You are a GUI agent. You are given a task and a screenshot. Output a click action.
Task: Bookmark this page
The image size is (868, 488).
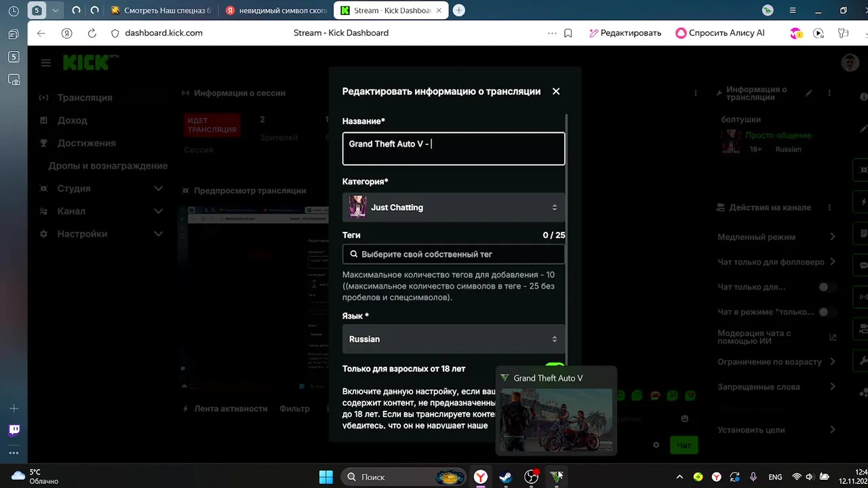click(x=568, y=33)
